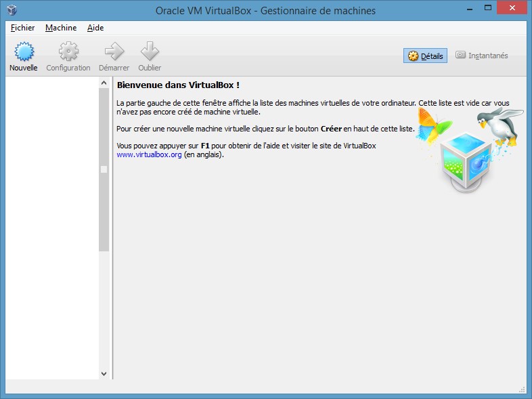Screen dimensions: 532x399
Task: Switch to Instantanés view
Action: point(481,56)
